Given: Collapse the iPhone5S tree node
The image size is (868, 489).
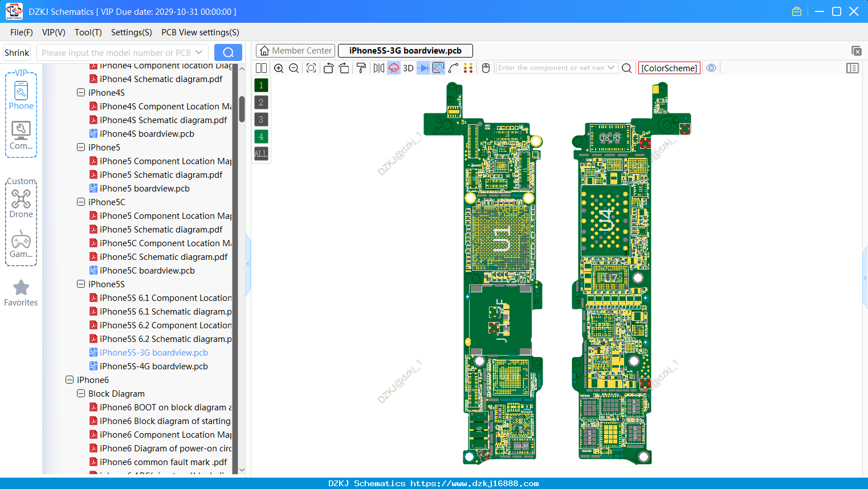Looking at the screenshot, I should point(81,284).
